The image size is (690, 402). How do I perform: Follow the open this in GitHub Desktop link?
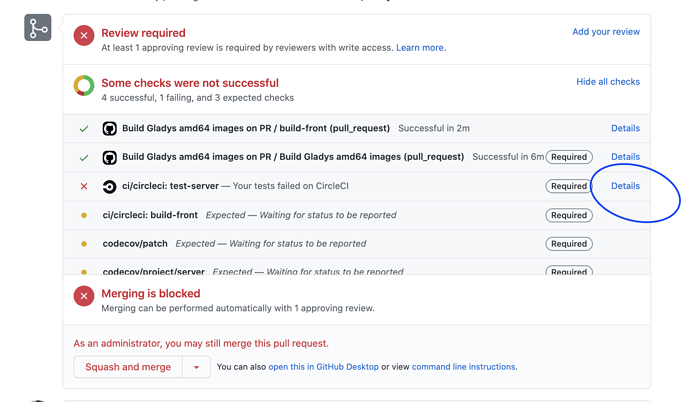(323, 367)
